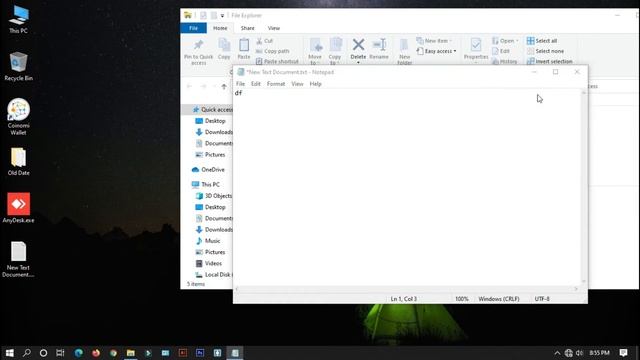The image size is (640, 360).
Task: Click Pin to Quick access in File Explorer ribbon
Action: coord(198,51)
